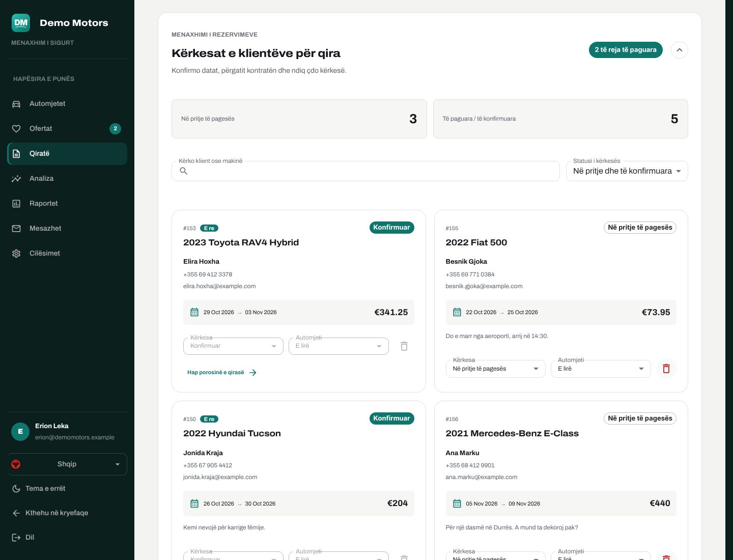Click the report icon beside Raportet
The height and width of the screenshot is (560, 733).
click(x=16, y=204)
